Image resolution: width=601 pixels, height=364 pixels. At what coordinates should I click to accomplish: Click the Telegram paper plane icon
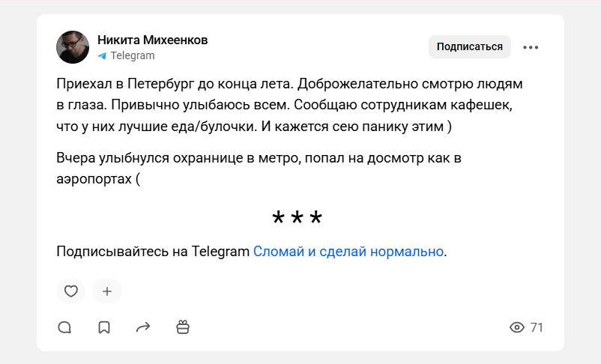(x=102, y=55)
